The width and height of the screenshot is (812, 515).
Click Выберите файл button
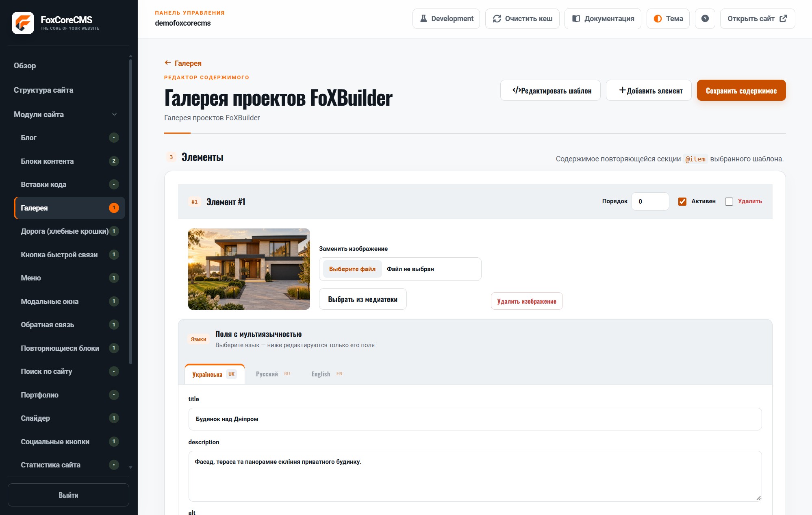(x=352, y=269)
